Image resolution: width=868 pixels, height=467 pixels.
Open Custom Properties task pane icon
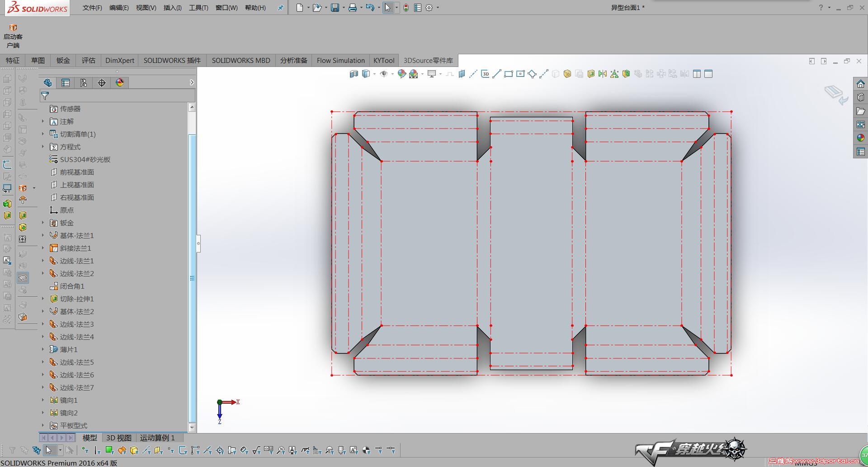click(x=861, y=152)
